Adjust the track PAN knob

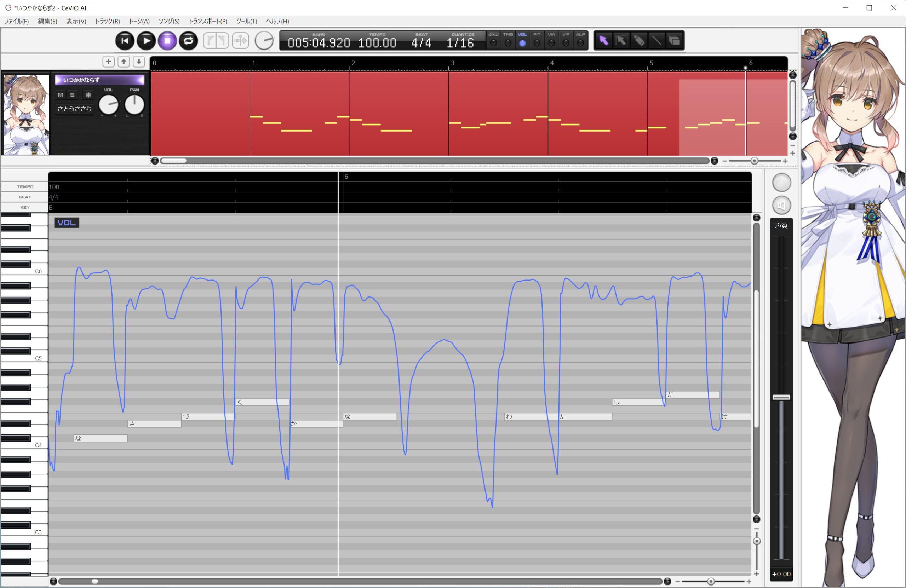pos(134,104)
